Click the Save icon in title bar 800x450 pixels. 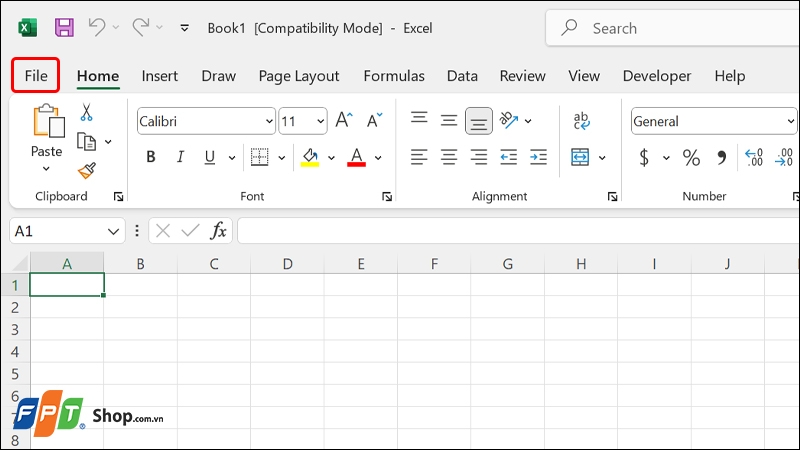click(64, 28)
